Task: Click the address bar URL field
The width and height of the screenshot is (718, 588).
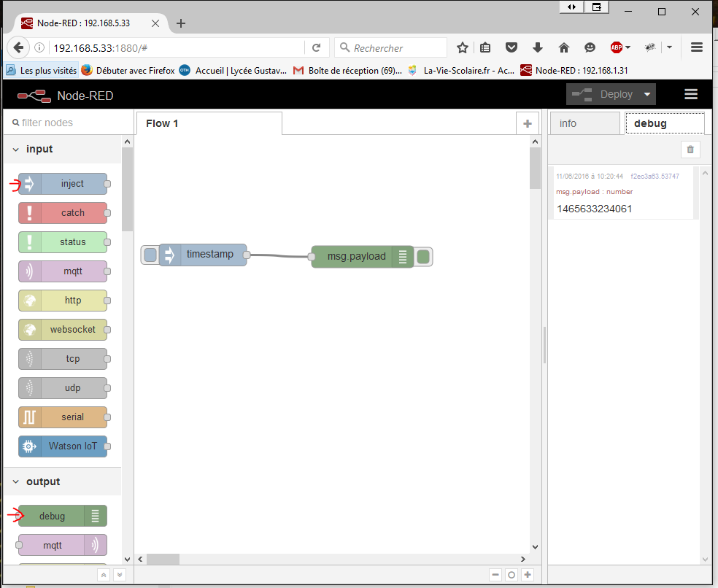Action: click(177, 48)
